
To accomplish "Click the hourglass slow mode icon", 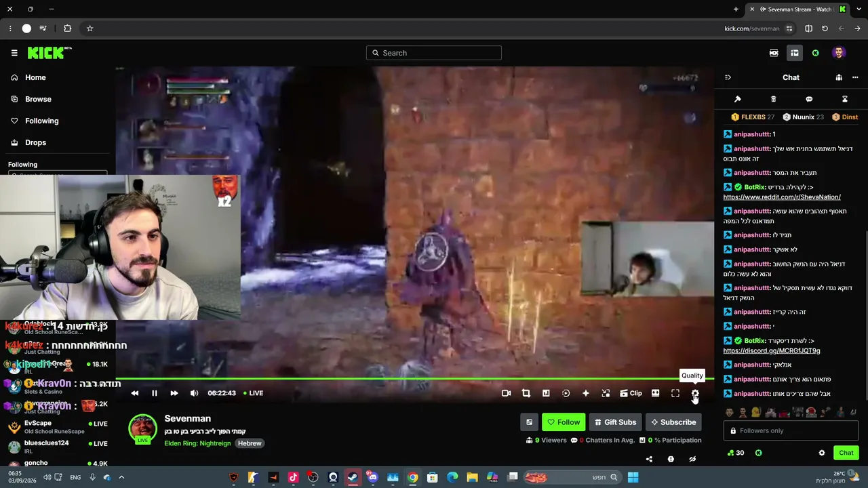I will (845, 99).
